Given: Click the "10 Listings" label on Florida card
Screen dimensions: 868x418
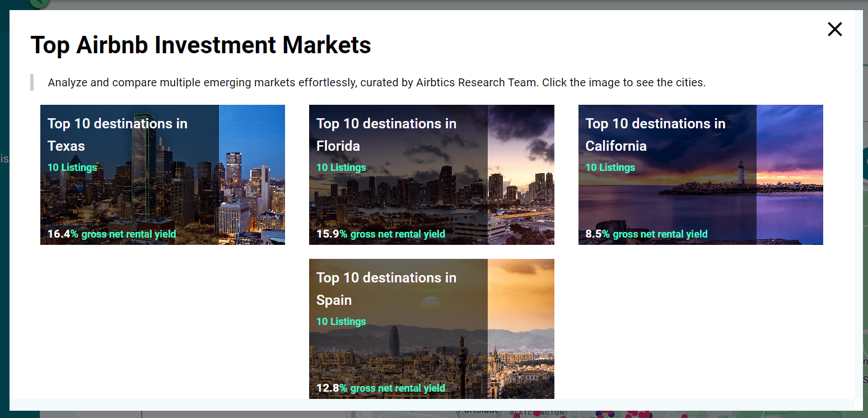Looking at the screenshot, I should (x=341, y=167).
